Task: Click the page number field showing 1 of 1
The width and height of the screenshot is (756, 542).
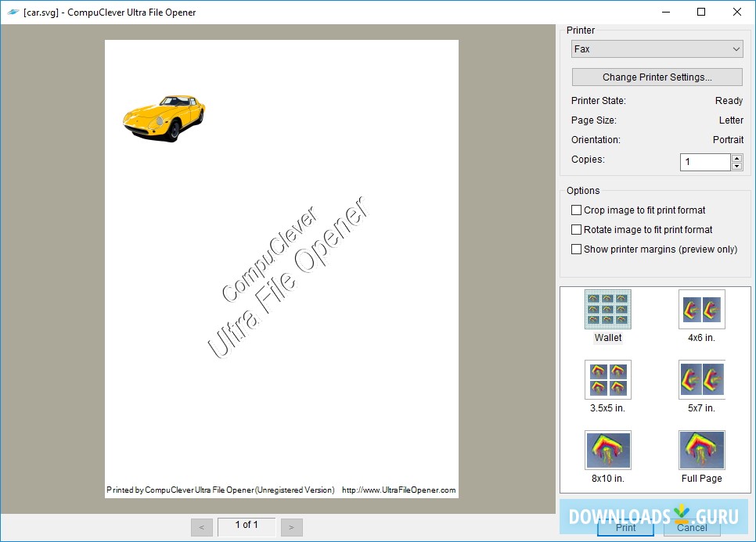Action: tap(247, 526)
